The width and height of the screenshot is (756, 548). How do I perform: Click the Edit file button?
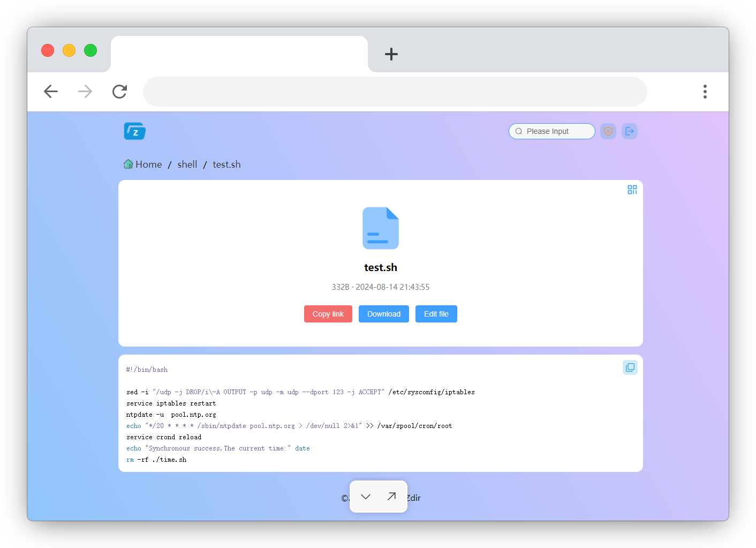pyautogui.click(x=436, y=314)
